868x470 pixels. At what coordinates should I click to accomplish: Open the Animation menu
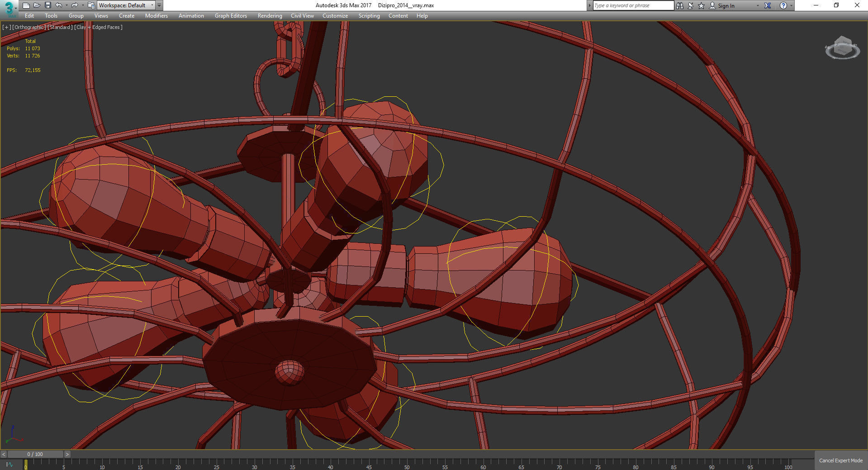click(x=191, y=16)
